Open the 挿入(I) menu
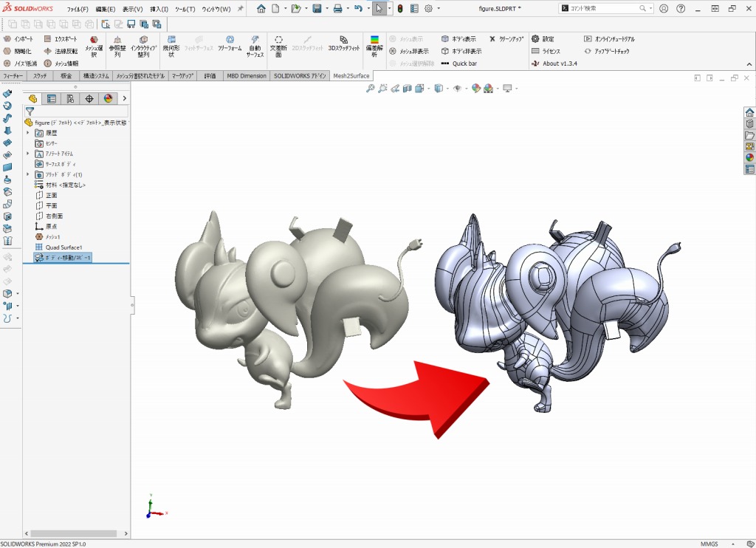 coord(159,9)
